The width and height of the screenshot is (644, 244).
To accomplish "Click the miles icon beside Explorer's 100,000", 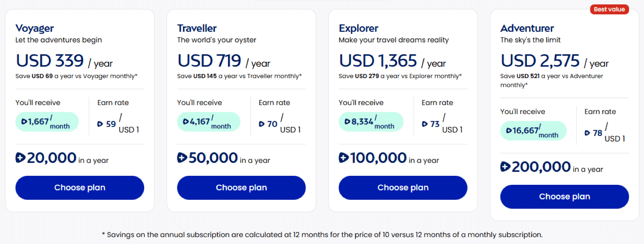I will (x=343, y=158).
